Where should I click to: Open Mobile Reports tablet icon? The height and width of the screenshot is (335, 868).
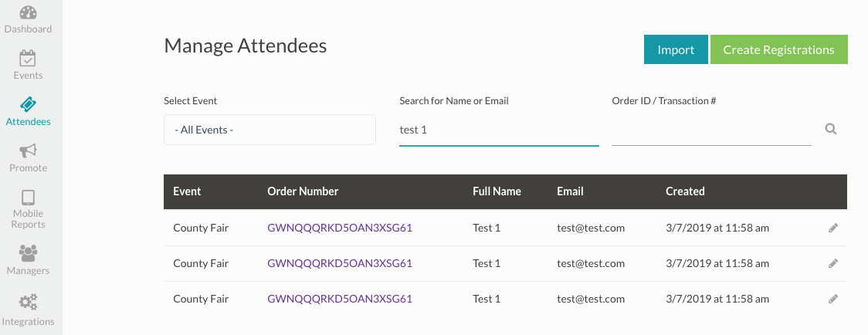28,197
